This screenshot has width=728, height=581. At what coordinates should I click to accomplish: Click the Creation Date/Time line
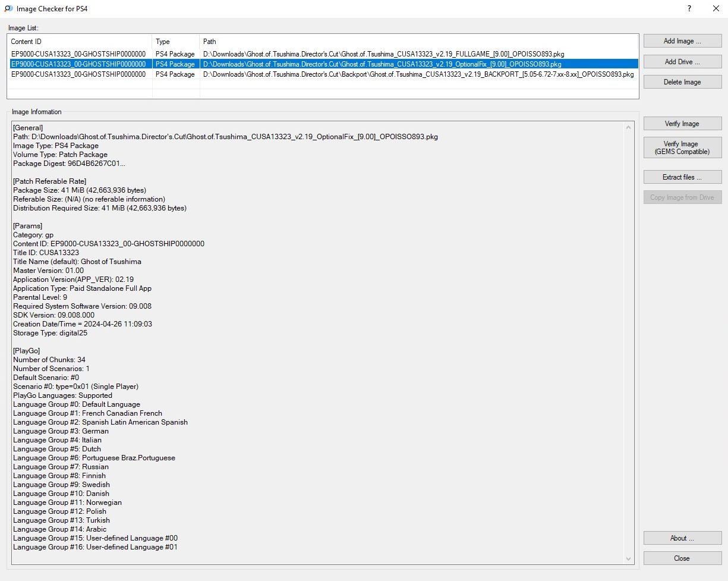click(x=83, y=324)
